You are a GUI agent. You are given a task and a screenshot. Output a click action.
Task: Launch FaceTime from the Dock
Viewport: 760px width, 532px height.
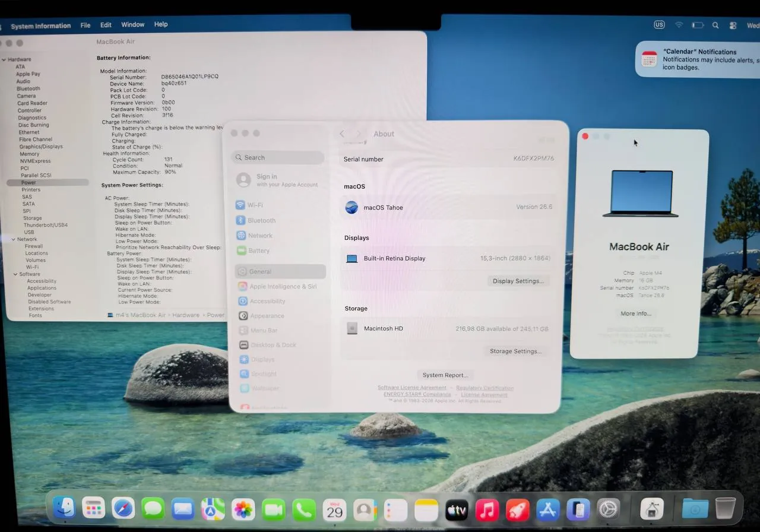coord(274,509)
